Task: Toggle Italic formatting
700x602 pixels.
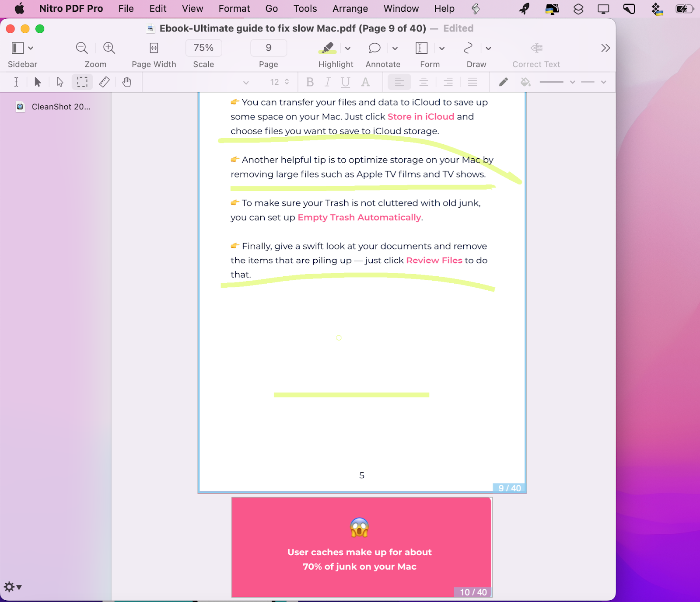Action: pos(328,82)
